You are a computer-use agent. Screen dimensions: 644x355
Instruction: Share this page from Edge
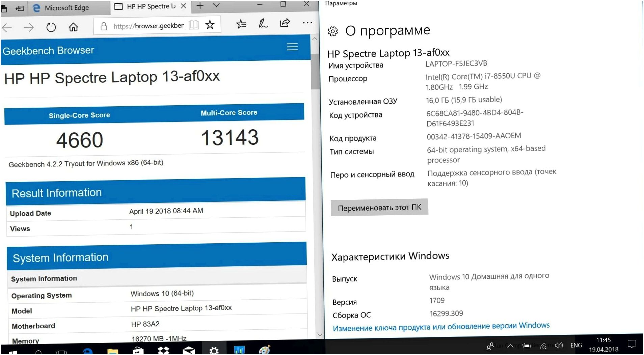click(285, 23)
